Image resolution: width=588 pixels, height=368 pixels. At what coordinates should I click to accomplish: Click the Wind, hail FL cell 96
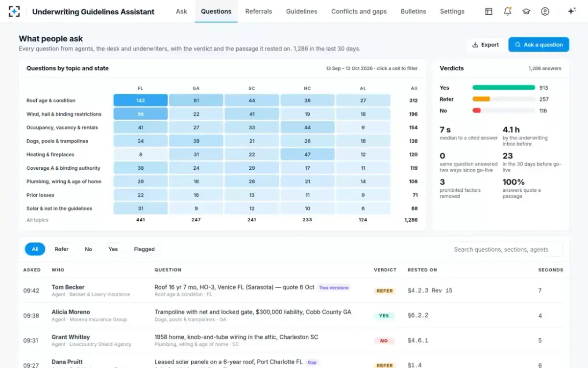coord(141,114)
